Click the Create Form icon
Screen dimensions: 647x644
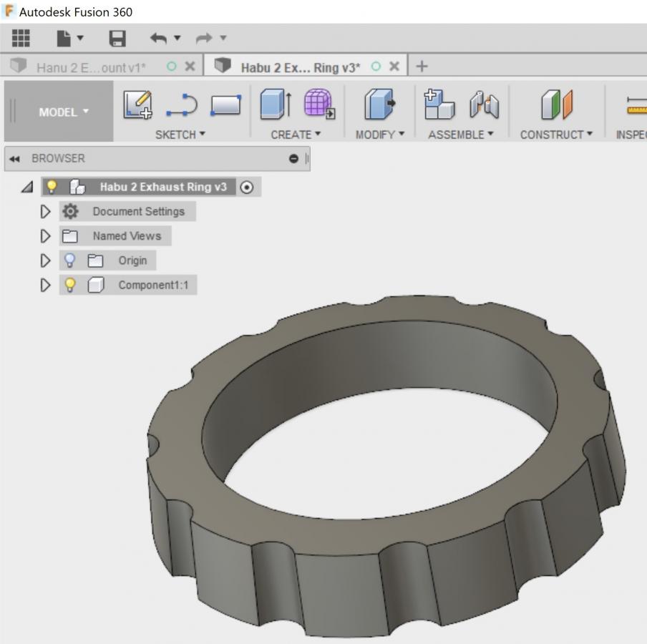point(318,104)
